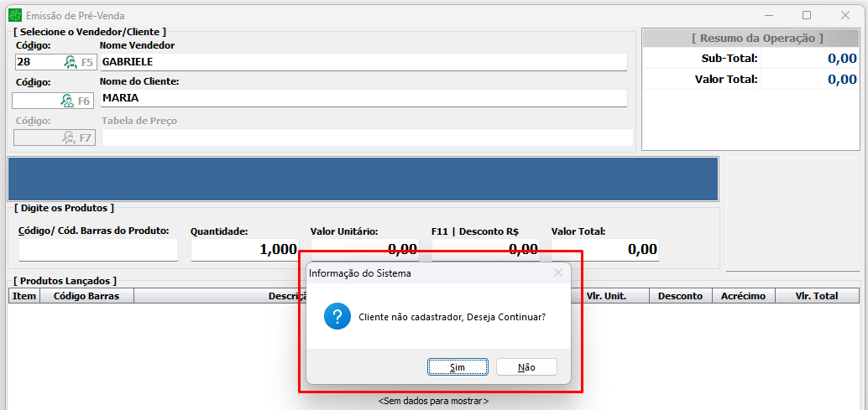The image size is (868, 410).
Task: Click the blue question mark icon in dialog
Action: (x=337, y=317)
